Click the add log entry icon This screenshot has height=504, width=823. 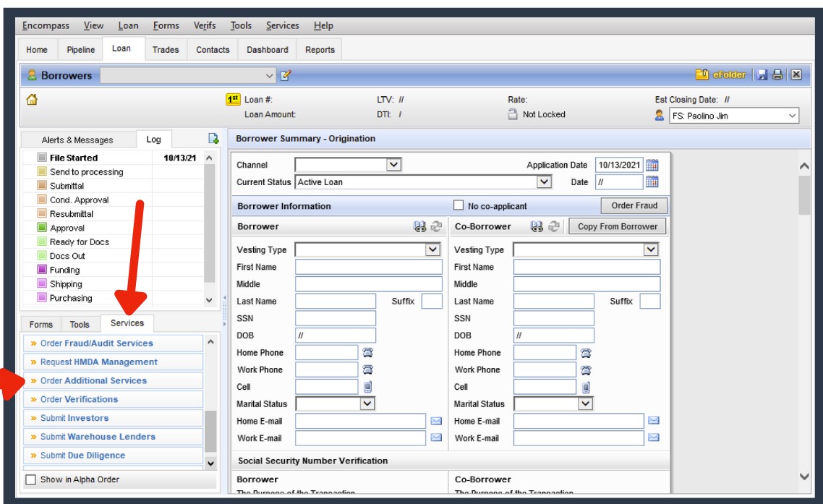tap(213, 139)
